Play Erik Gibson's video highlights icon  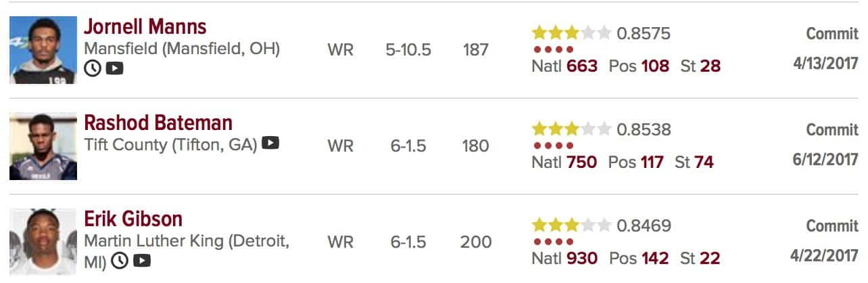point(142,260)
